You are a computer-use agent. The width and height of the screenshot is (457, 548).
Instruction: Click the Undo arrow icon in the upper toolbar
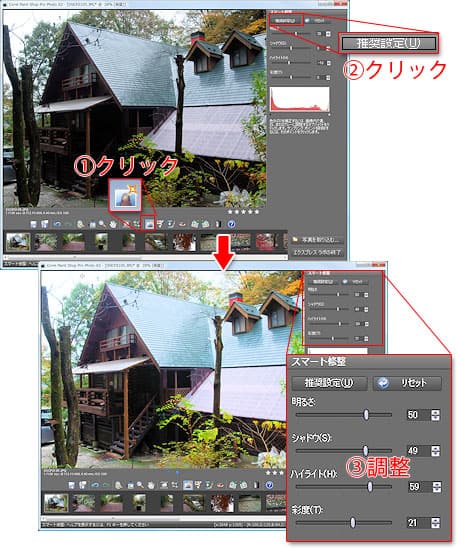point(57,224)
